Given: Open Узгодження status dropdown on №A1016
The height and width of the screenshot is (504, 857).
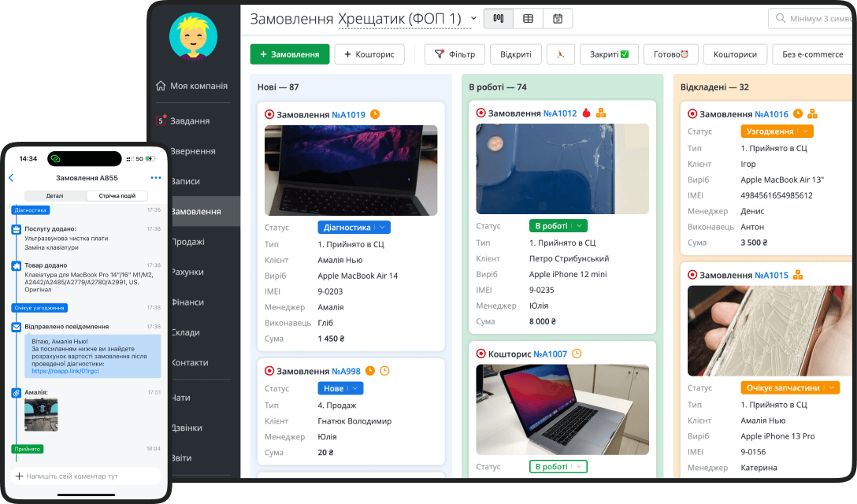Looking at the screenshot, I should [x=777, y=132].
